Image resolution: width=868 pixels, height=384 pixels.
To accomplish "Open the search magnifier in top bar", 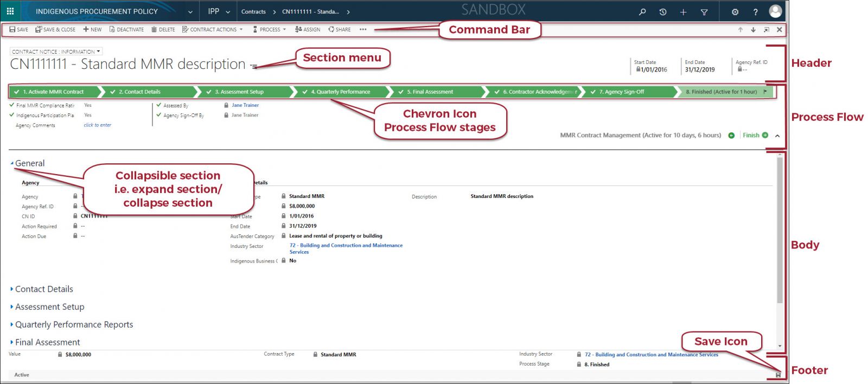I will pos(642,11).
